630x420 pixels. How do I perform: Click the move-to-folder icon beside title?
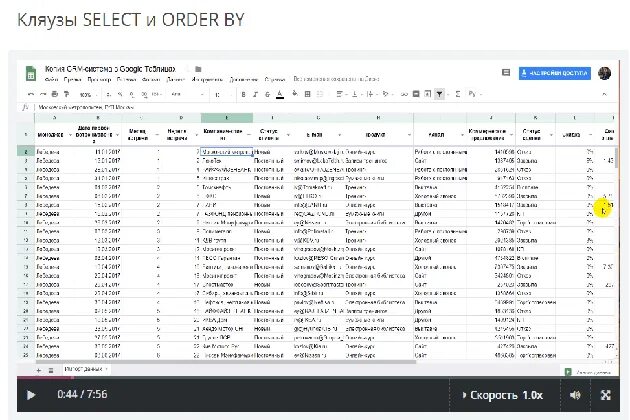tap(198, 69)
